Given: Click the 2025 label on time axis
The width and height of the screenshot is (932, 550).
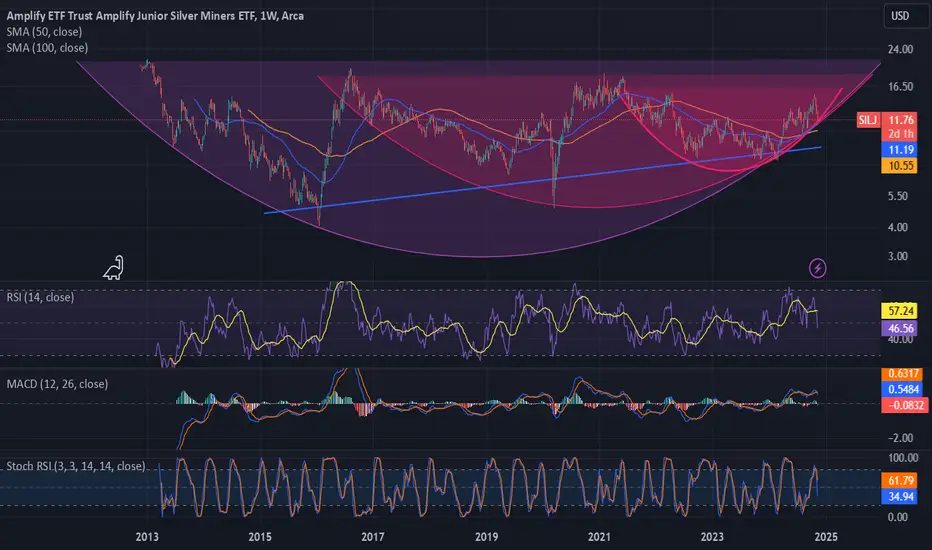Looking at the screenshot, I should coord(826,537).
